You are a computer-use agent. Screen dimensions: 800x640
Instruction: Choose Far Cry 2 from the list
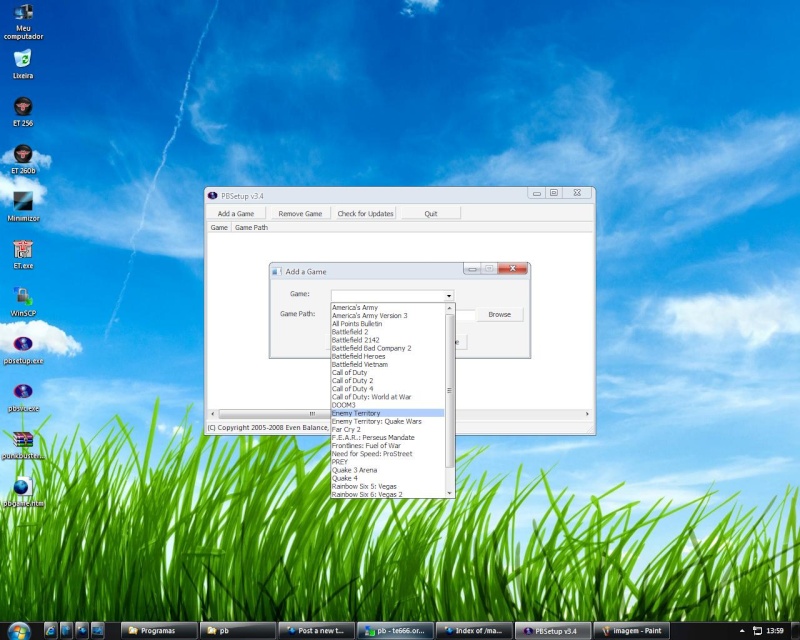coord(388,430)
